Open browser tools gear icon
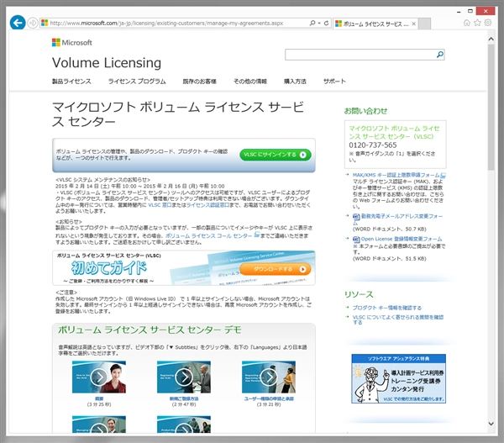This screenshot has width=504, height=443. click(x=488, y=23)
